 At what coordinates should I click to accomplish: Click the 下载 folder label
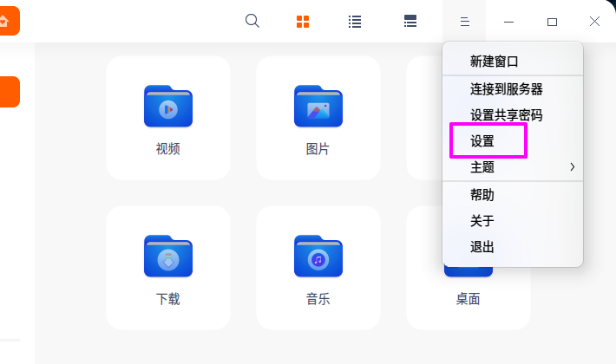pyautogui.click(x=167, y=299)
